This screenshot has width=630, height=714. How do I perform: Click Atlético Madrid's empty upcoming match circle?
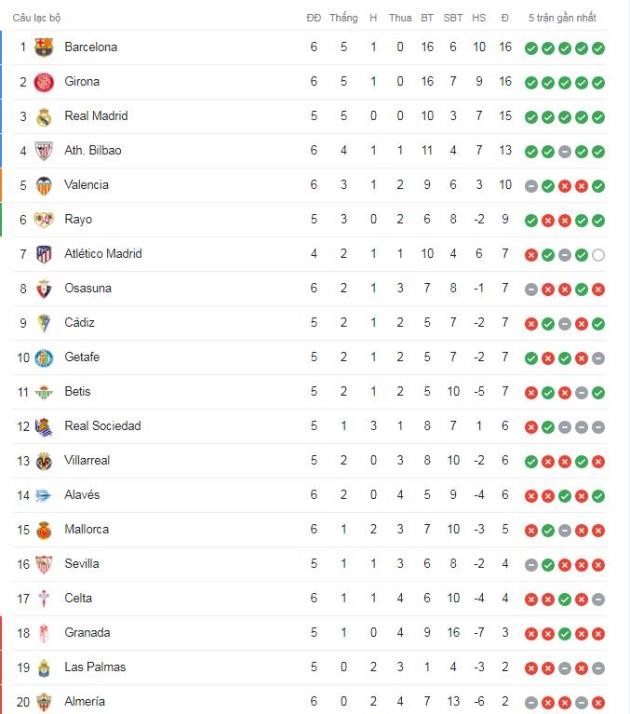[598, 255]
